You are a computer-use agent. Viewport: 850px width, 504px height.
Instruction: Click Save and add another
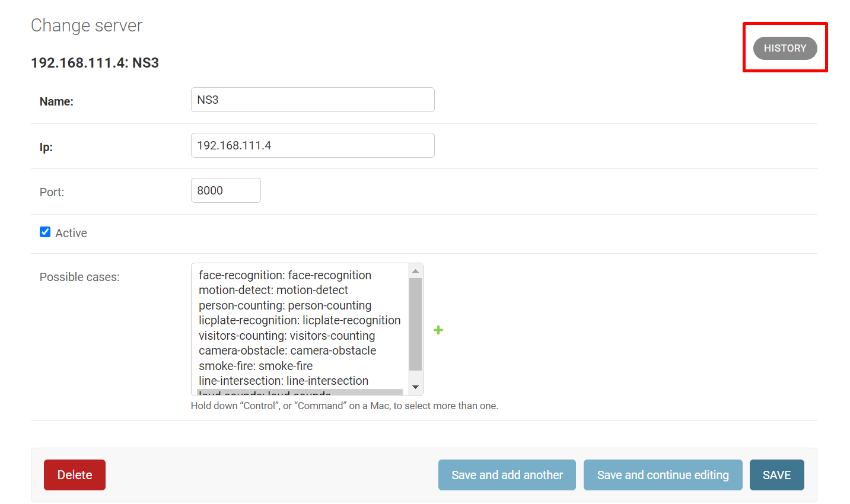point(507,475)
